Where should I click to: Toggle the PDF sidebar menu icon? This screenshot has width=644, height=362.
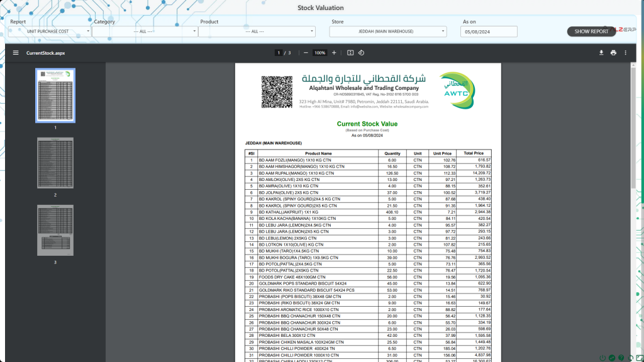16,53
